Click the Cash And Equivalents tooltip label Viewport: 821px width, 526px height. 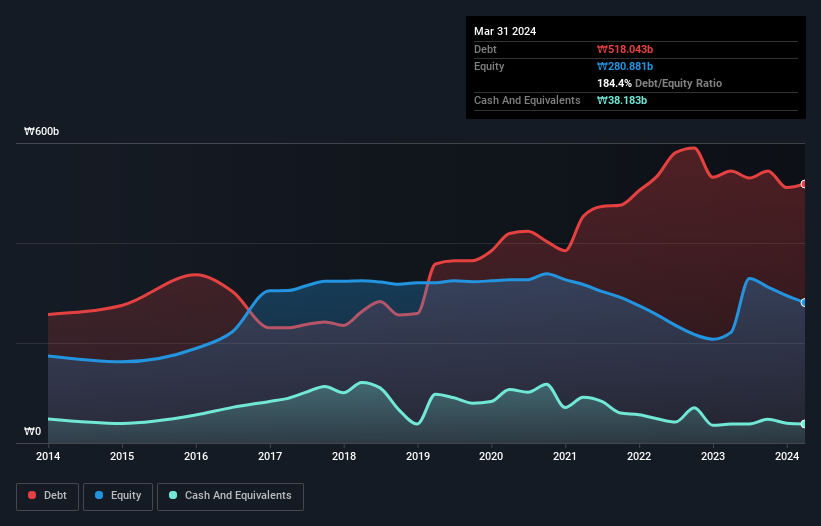point(527,100)
